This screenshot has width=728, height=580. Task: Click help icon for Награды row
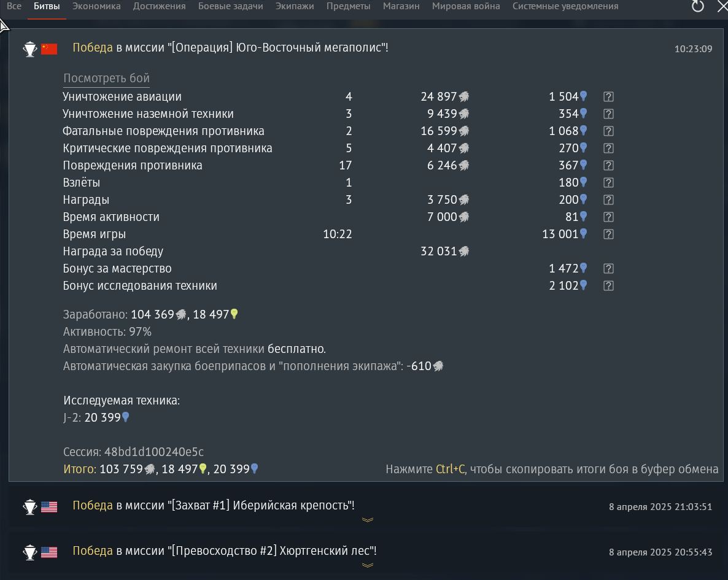point(608,199)
